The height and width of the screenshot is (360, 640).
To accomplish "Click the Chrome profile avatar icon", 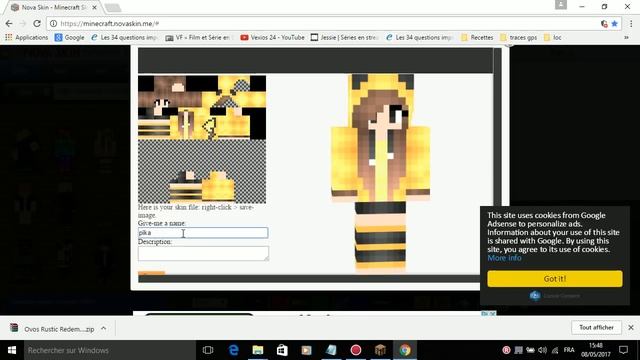I will click(x=561, y=5).
